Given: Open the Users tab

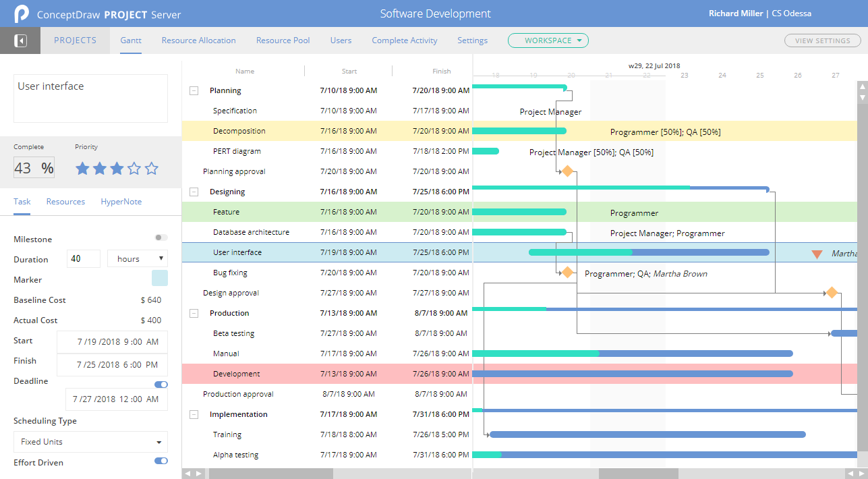Looking at the screenshot, I should click(341, 40).
